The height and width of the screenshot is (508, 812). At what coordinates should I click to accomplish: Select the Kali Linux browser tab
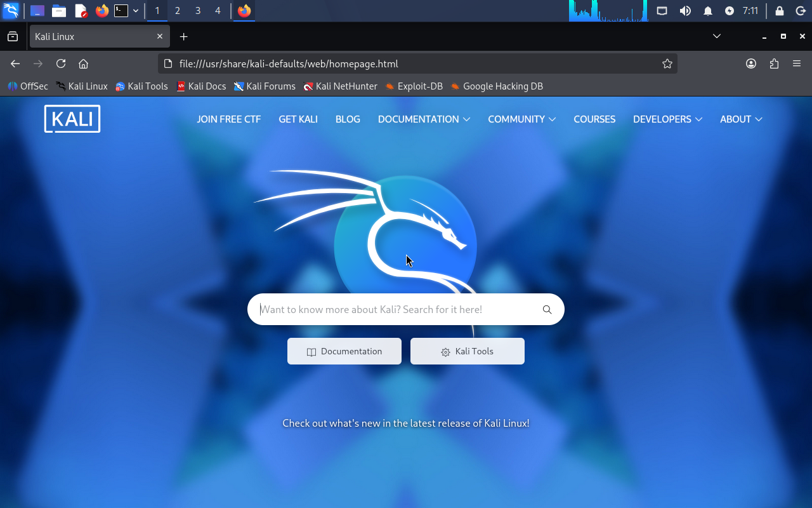click(x=95, y=37)
